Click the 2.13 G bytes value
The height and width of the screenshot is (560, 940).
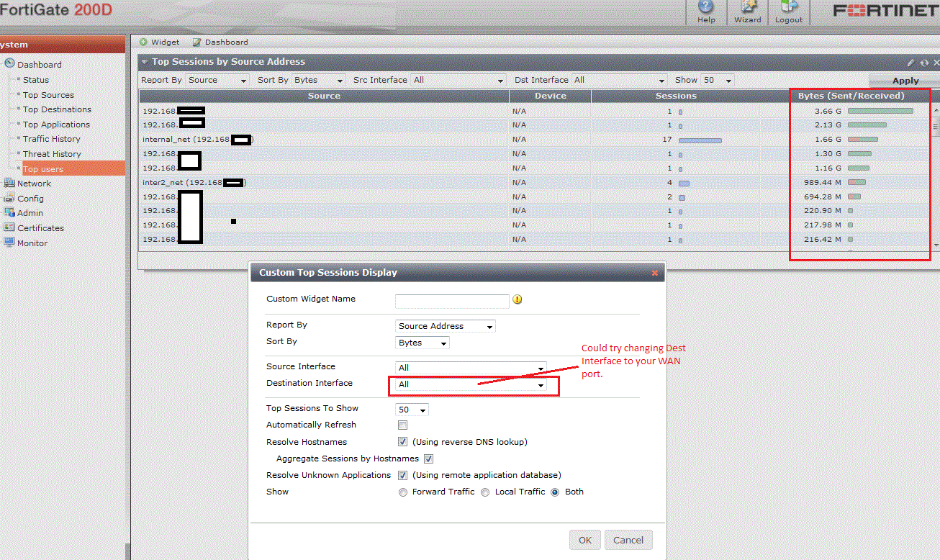click(828, 125)
